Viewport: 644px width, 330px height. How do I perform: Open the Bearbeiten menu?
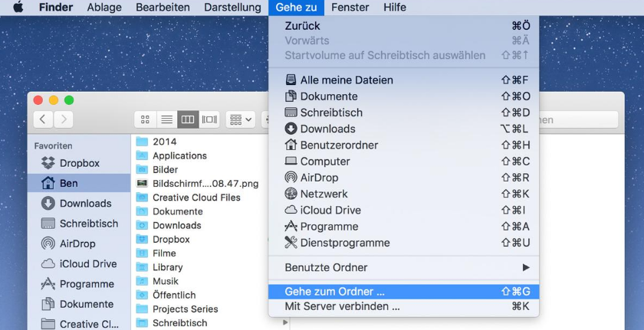[163, 8]
